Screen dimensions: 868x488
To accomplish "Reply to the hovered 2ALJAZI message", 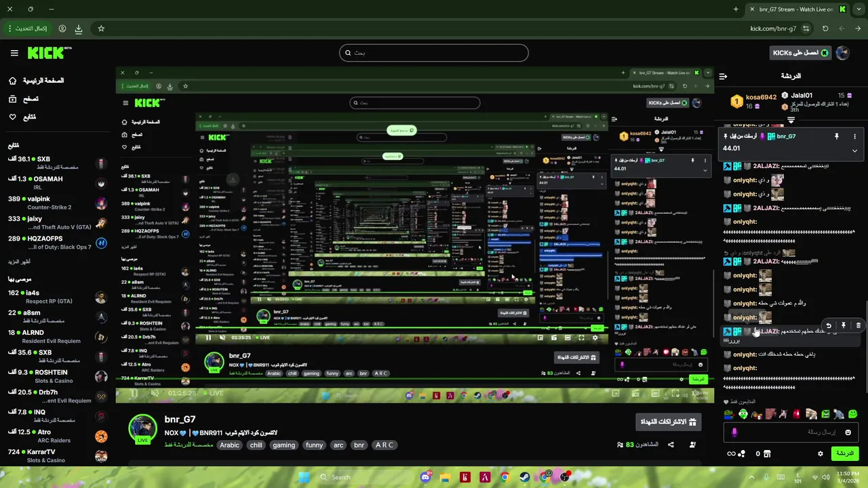I will 828,326.
